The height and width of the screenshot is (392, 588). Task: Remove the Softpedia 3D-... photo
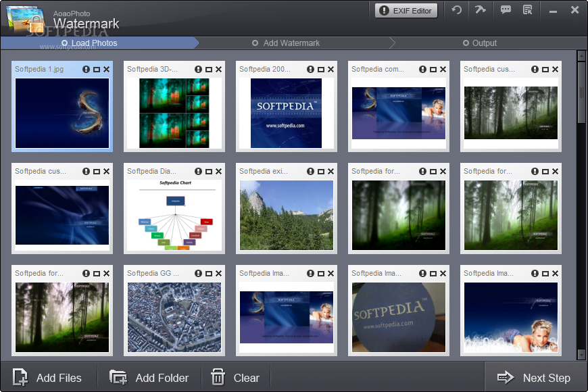tap(218, 70)
